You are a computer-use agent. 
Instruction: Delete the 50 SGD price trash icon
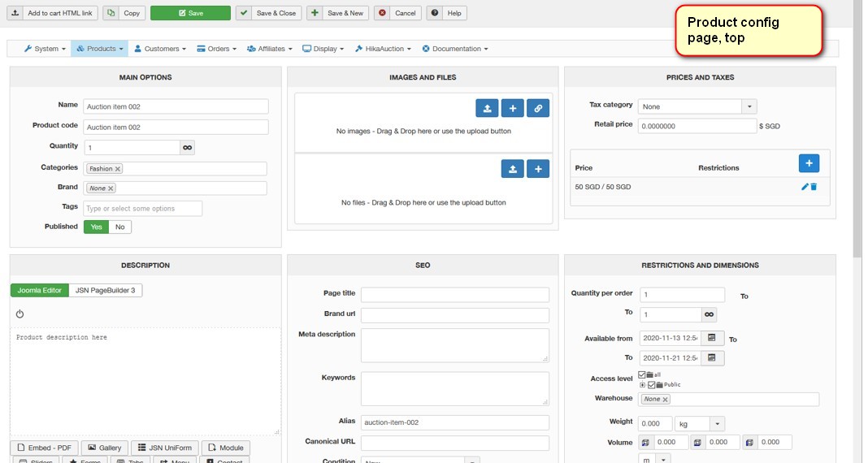coord(814,187)
